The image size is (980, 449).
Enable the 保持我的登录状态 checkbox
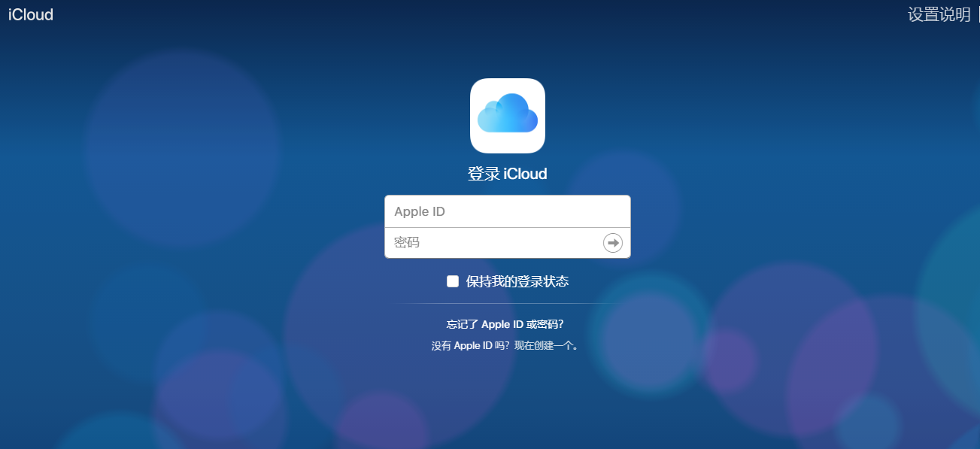click(453, 281)
